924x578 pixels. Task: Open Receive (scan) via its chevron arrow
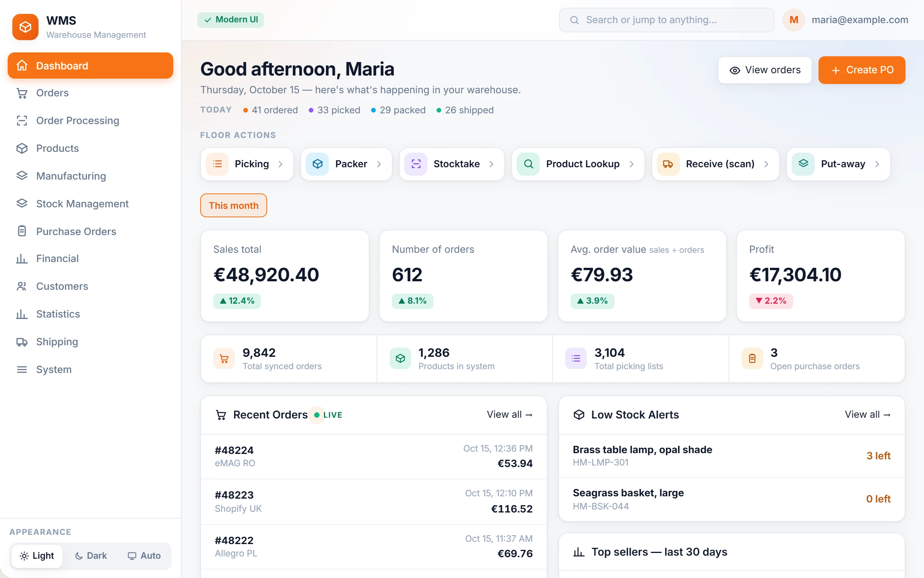(x=767, y=164)
